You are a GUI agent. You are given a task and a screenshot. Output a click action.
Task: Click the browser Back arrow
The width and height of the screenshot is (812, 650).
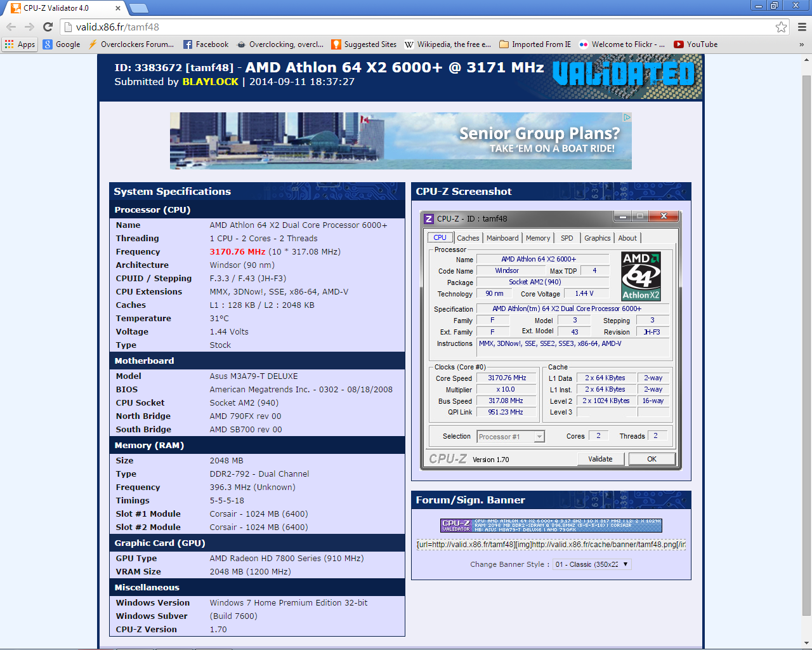pyautogui.click(x=11, y=27)
